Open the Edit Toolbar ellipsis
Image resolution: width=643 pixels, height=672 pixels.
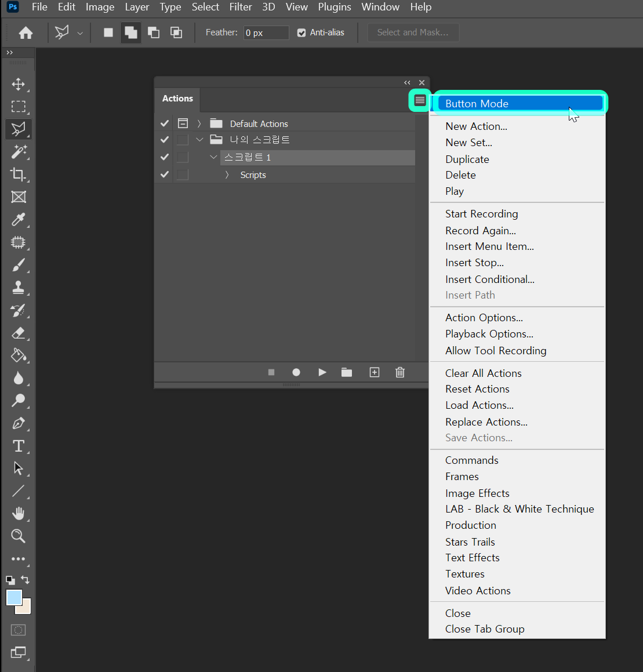[18, 559]
